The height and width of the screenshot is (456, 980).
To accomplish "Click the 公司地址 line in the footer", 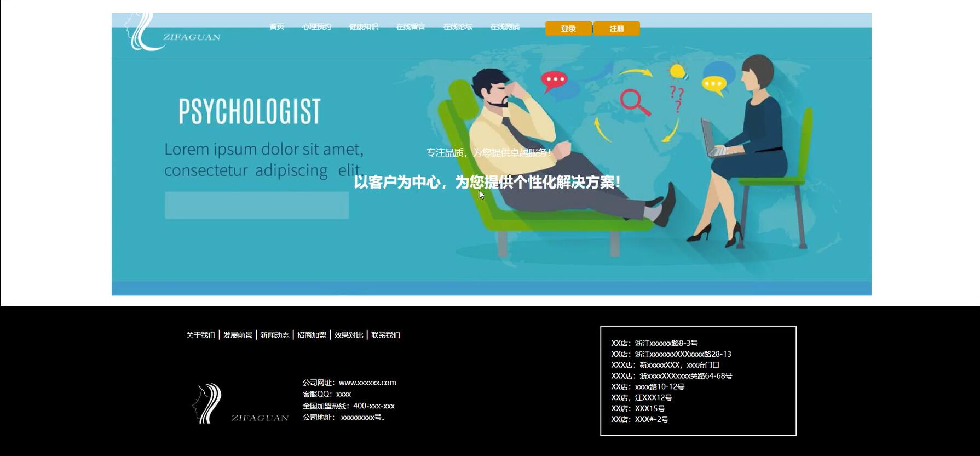I will 344,418.
